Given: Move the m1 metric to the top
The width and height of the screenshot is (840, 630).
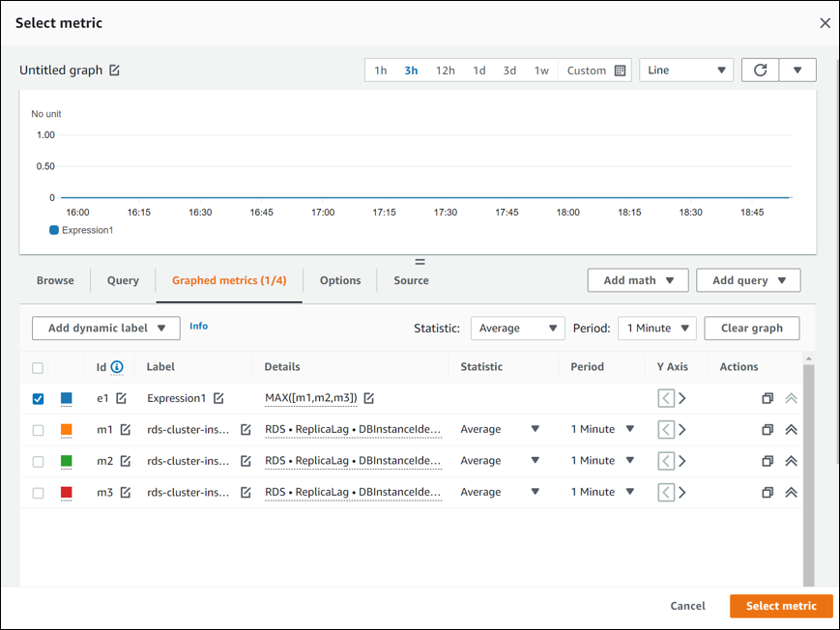Looking at the screenshot, I should [x=791, y=429].
